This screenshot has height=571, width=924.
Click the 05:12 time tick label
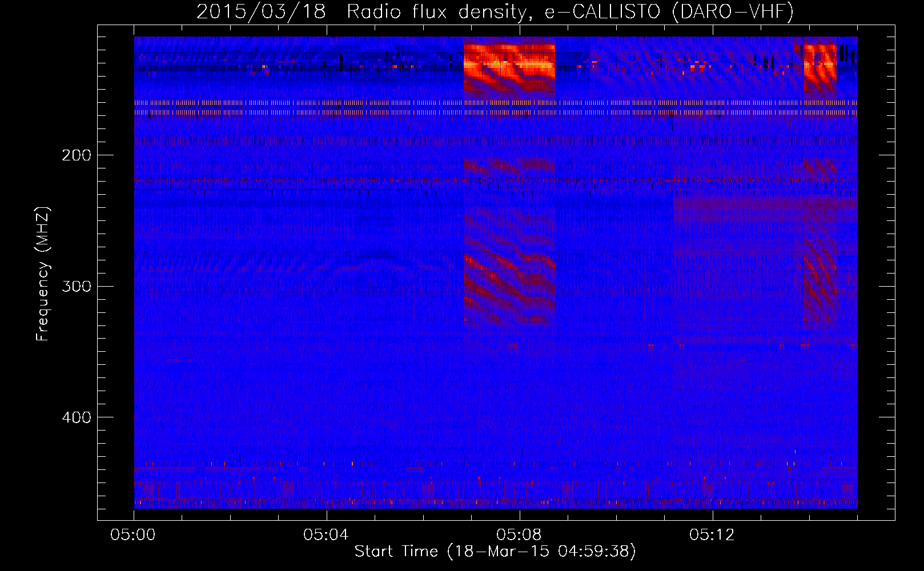(712, 535)
